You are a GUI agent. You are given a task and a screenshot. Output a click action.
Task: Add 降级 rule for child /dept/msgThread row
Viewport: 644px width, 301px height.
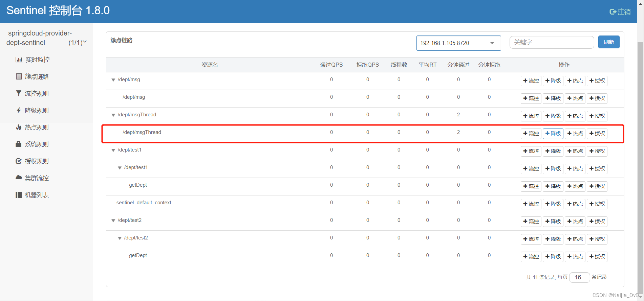coord(553,134)
